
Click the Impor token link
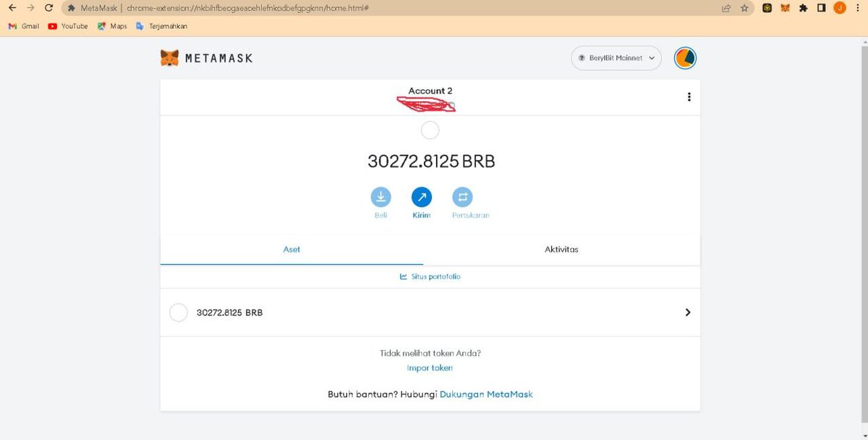(x=430, y=368)
